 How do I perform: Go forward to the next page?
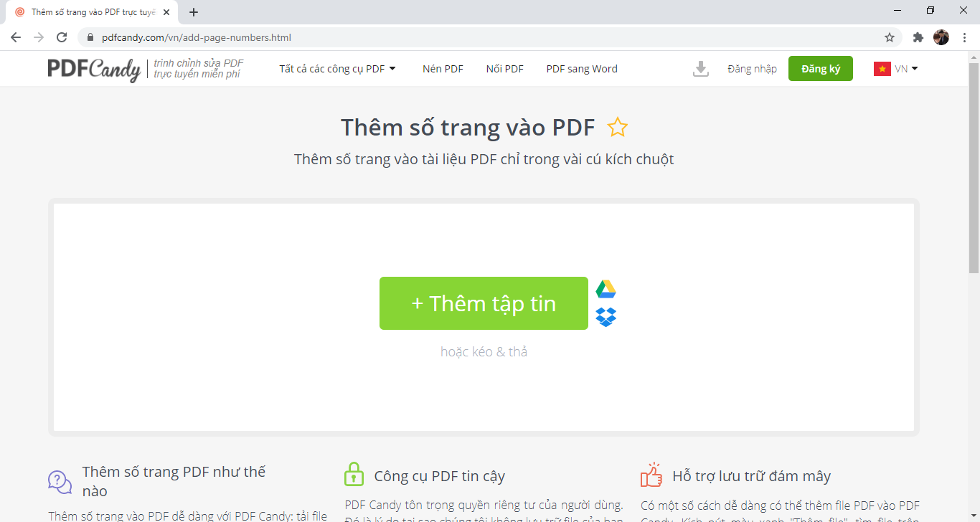(x=39, y=37)
